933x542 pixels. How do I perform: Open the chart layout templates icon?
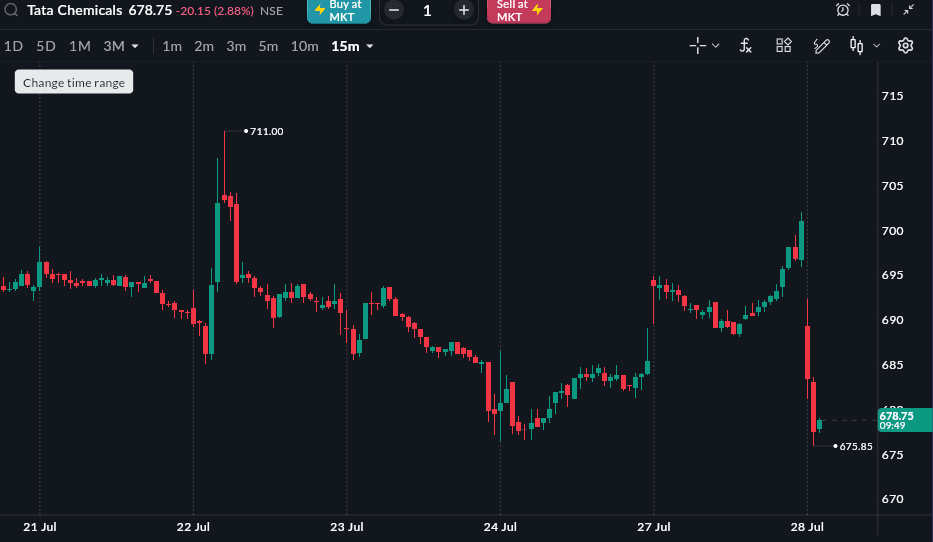[x=784, y=45]
